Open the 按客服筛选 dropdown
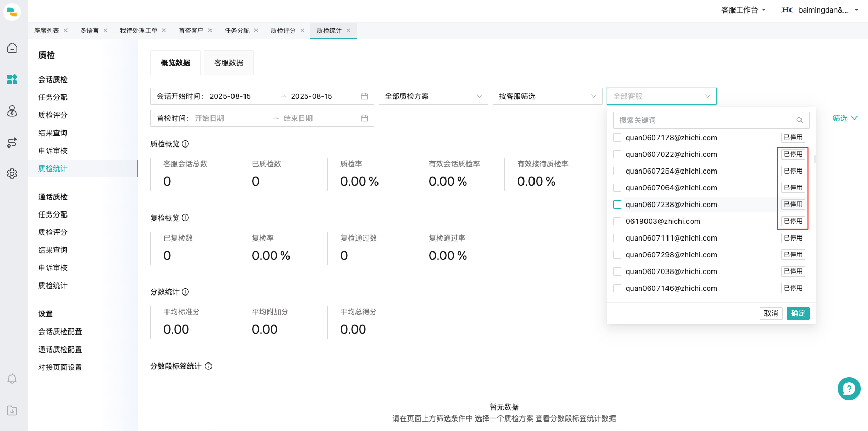Image resolution: width=868 pixels, height=431 pixels. 547,96
